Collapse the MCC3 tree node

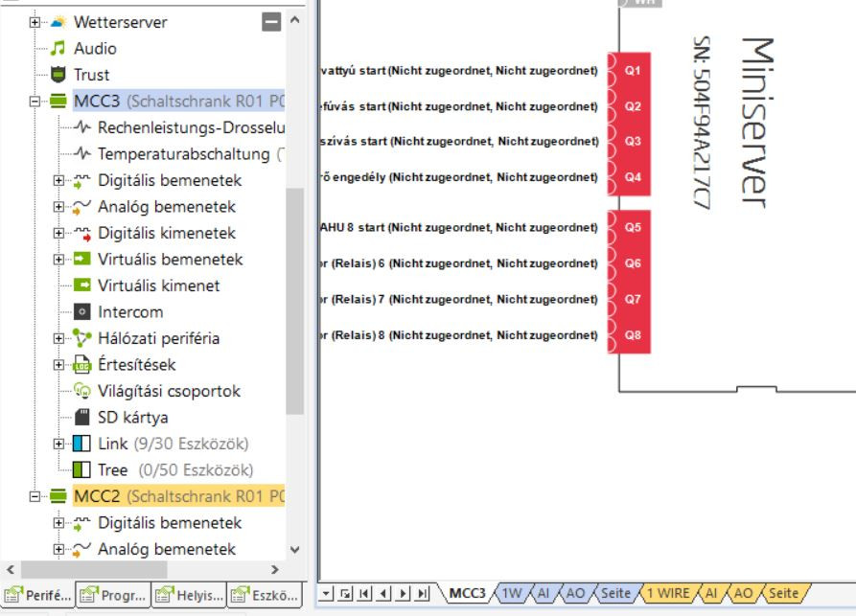pyautogui.click(x=35, y=101)
